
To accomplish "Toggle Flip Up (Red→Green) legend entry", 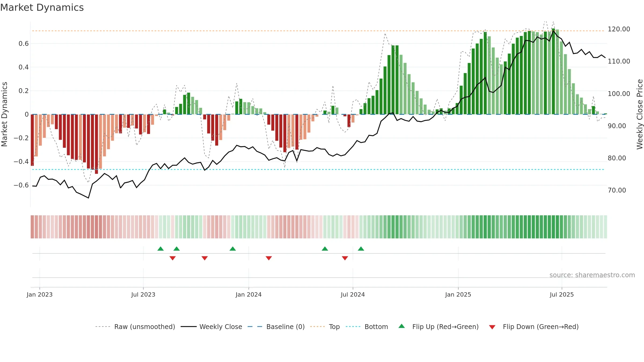I will click(438, 327).
